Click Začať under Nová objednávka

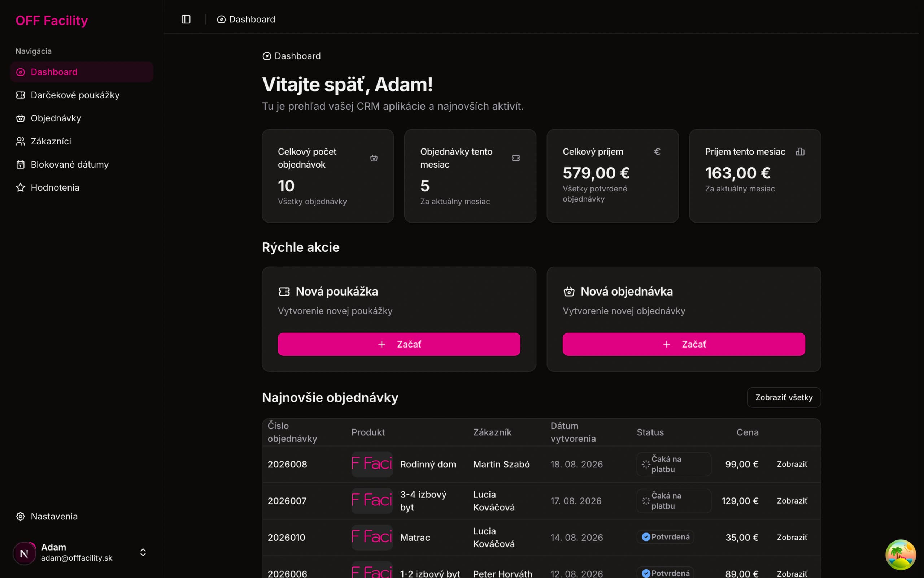(x=684, y=344)
